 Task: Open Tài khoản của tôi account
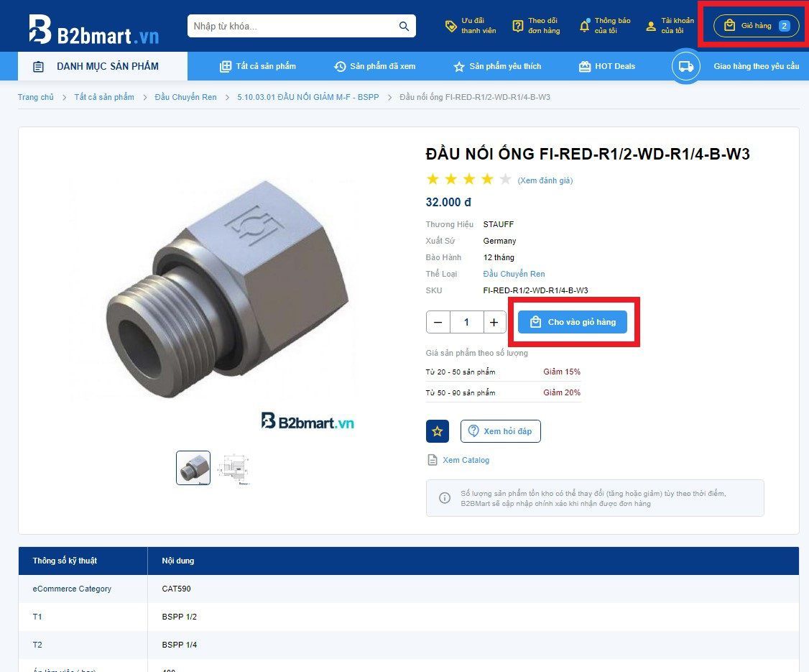670,26
